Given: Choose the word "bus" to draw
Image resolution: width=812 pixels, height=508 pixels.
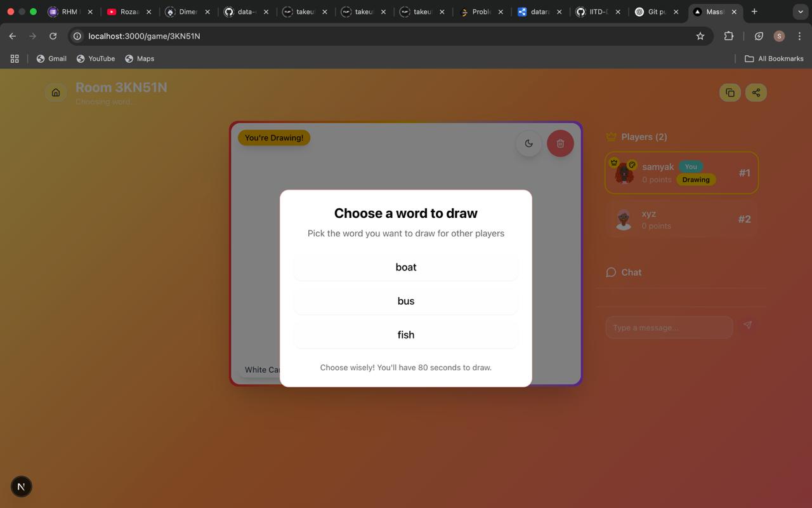Looking at the screenshot, I should coord(406,301).
